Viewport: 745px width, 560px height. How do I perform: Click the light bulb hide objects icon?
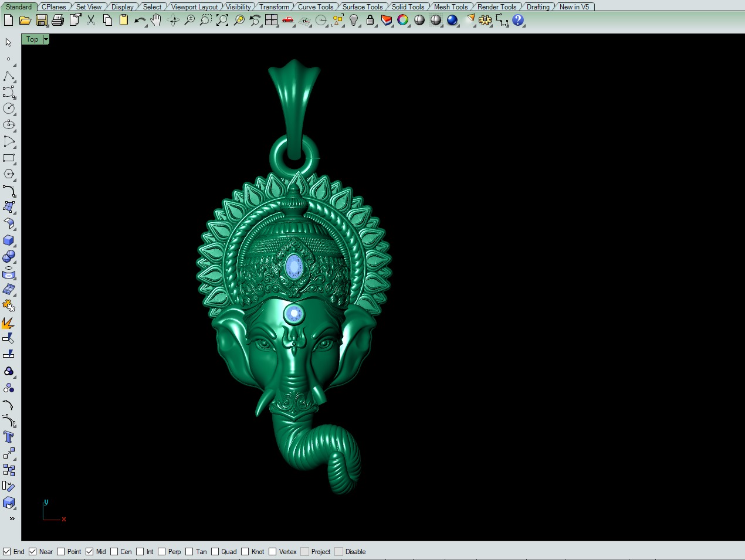click(x=354, y=20)
